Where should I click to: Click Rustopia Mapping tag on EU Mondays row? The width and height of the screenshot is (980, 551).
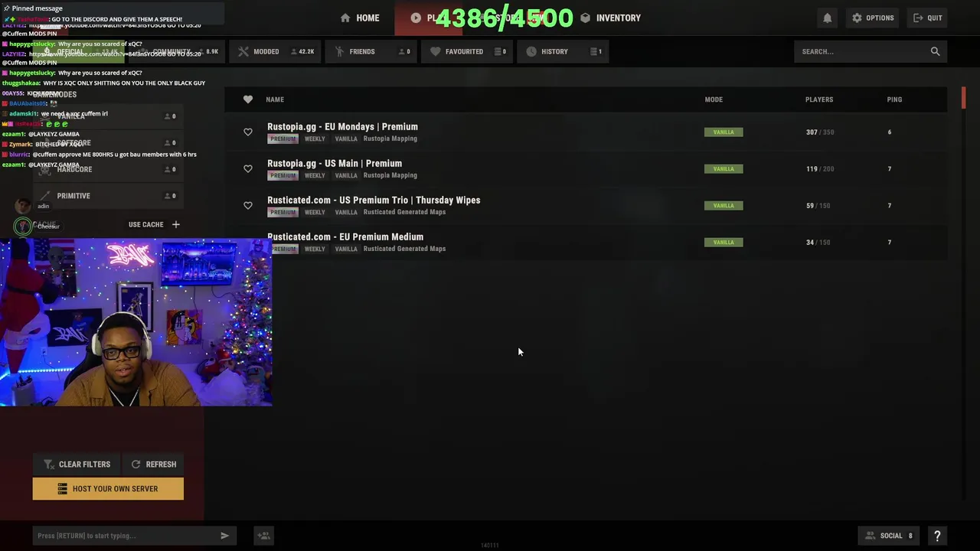click(x=390, y=139)
